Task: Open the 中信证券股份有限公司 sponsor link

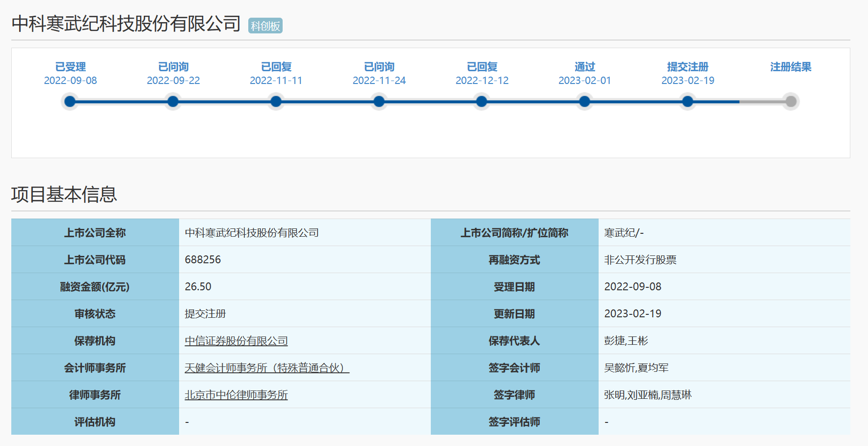Action: 236,341
